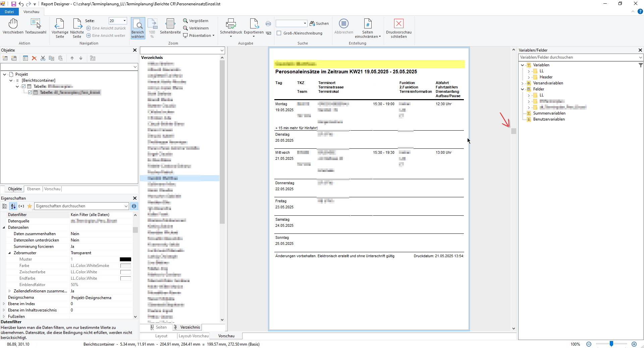Click Eine Ansicht weiter
The image size is (644, 348).
pos(106,36)
